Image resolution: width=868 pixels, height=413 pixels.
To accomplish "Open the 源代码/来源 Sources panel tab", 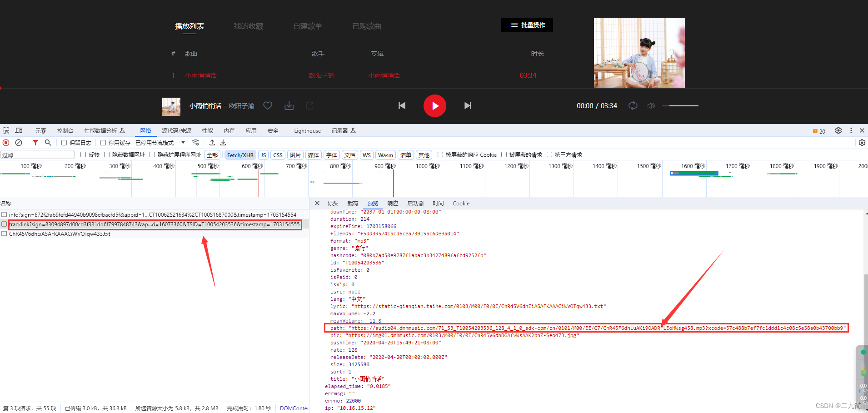I will tap(177, 131).
